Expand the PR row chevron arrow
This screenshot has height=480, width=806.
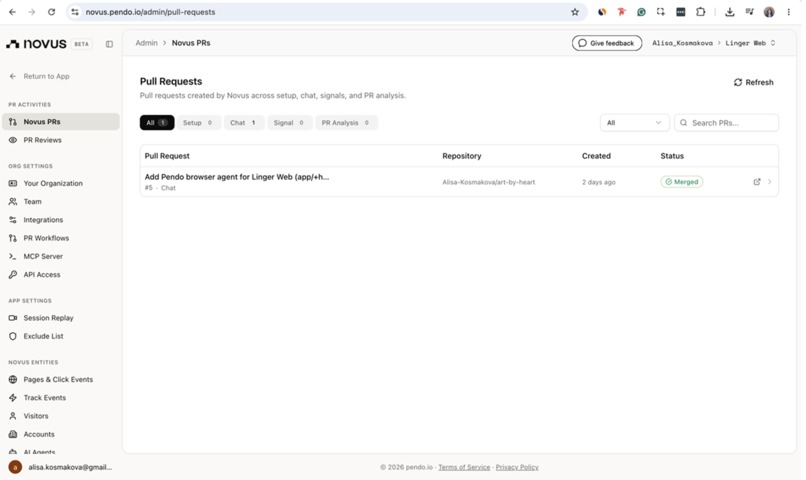point(770,182)
